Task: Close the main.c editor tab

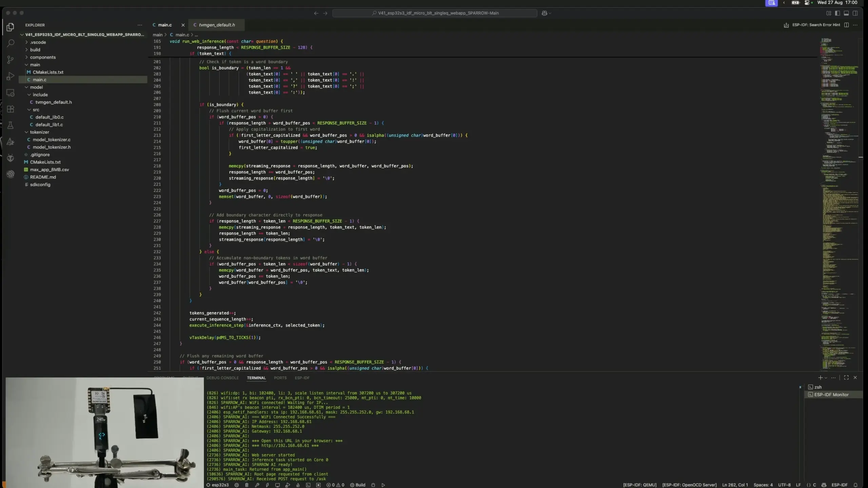Action: (x=183, y=25)
